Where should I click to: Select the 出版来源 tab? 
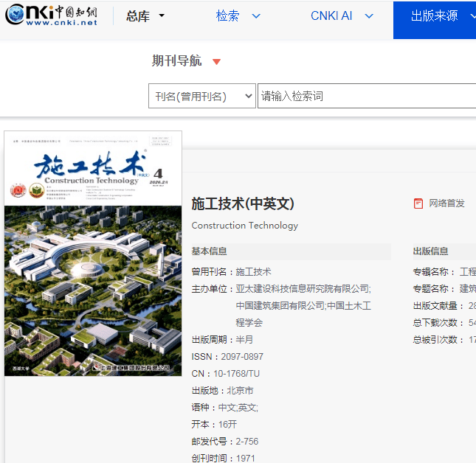point(435,20)
